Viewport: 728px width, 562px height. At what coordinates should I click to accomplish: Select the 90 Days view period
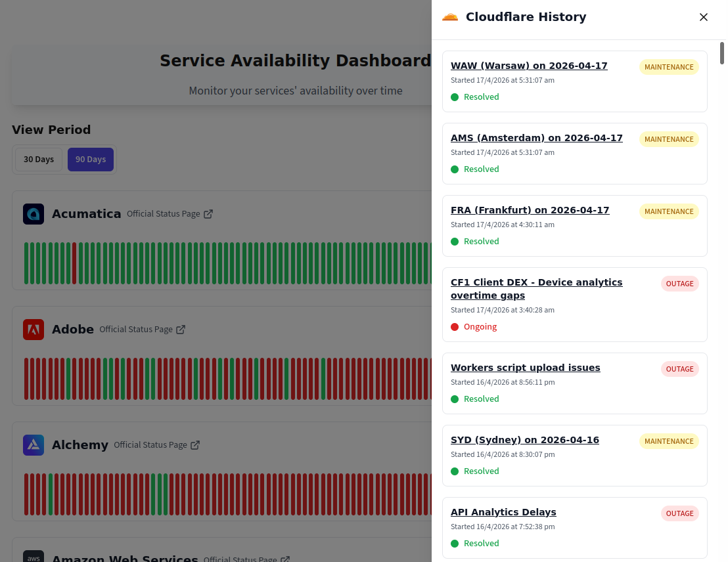(91, 160)
